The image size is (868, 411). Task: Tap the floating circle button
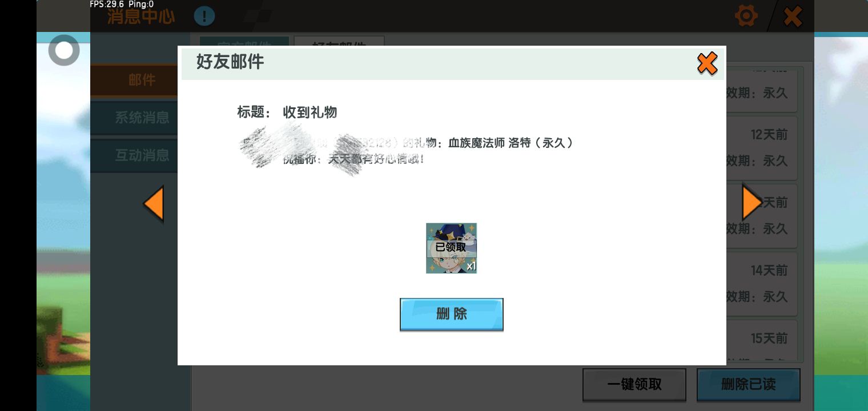coord(64,51)
